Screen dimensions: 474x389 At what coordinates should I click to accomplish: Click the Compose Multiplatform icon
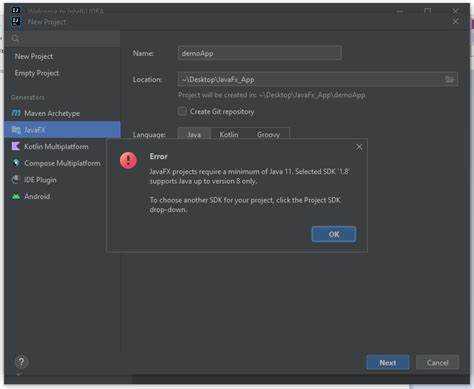pyautogui.click(x=16, y=163)
